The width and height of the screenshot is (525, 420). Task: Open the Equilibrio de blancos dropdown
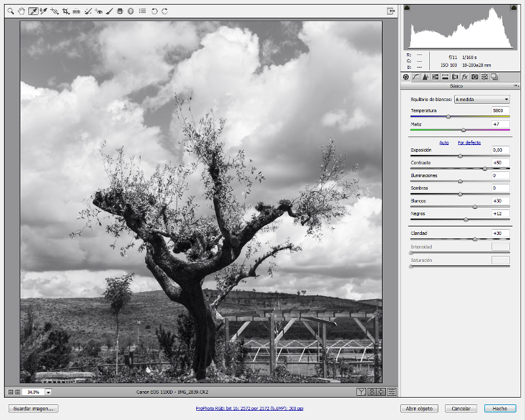click(x=482, y=100)
